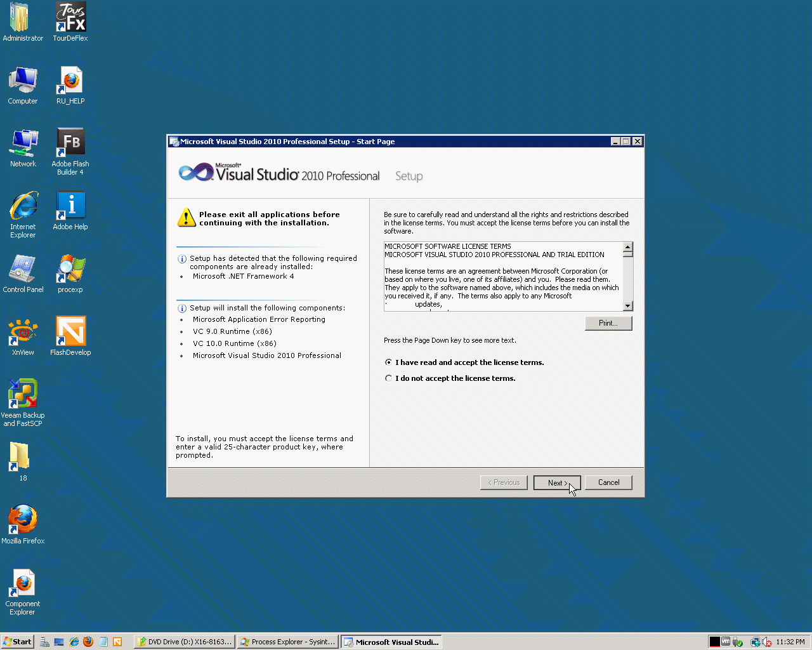
Task: Click inside the license terms text box
Action: tap(504, 276)
